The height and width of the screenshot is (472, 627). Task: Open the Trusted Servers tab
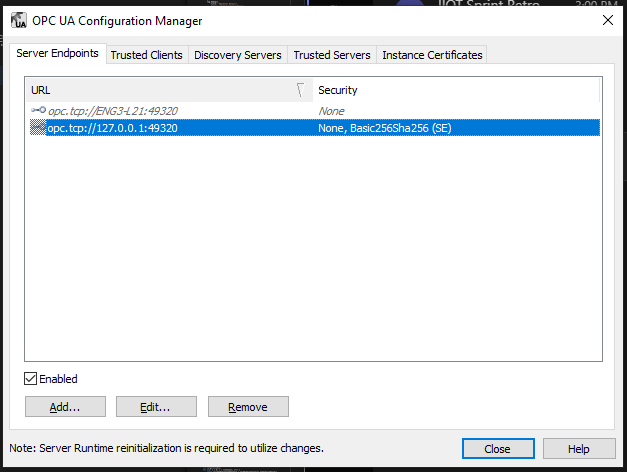(332, 55)
